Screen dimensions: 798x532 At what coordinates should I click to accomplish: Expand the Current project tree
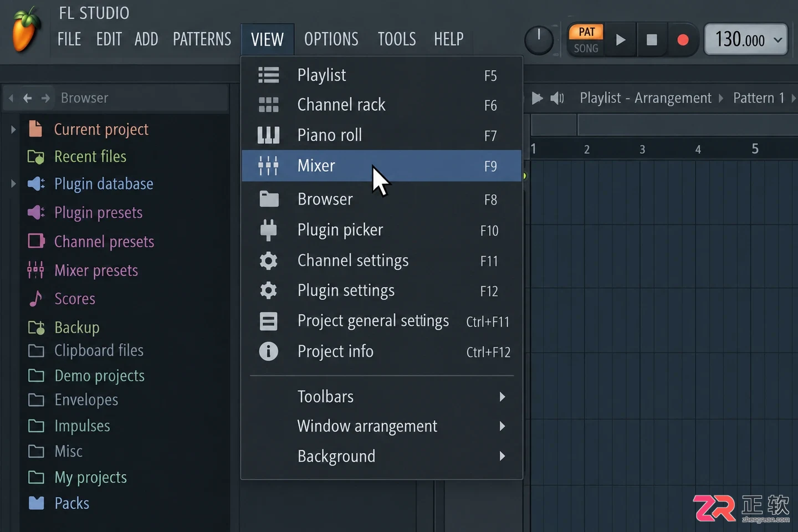click(x=13, y=129)
